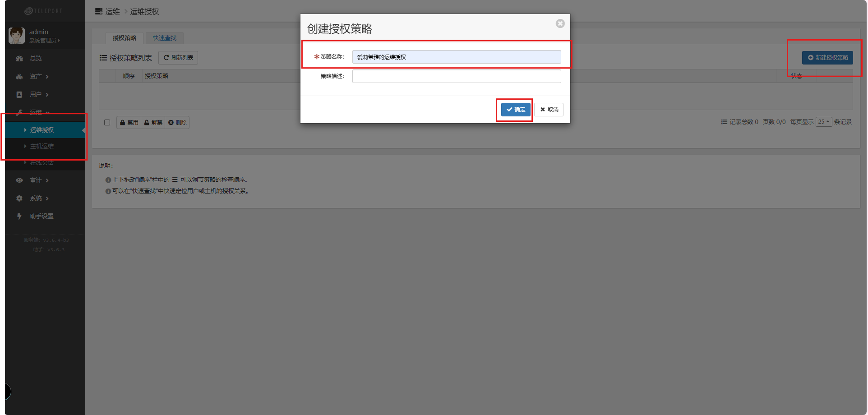Viewport: 868px width, 415px height.
Task: Open the 每页显示 25 page size dropdown
Action: (x=823, y=122)
